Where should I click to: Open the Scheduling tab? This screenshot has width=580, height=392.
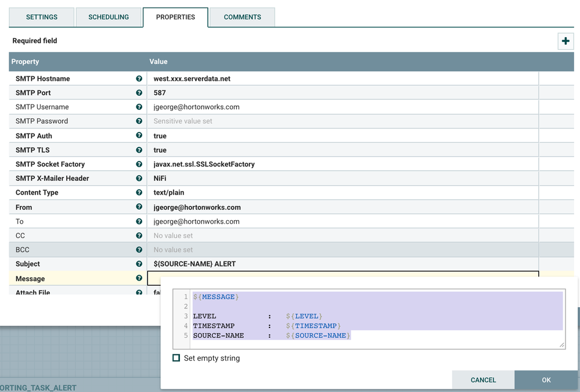pyautogui.click(x=109, y=17)
